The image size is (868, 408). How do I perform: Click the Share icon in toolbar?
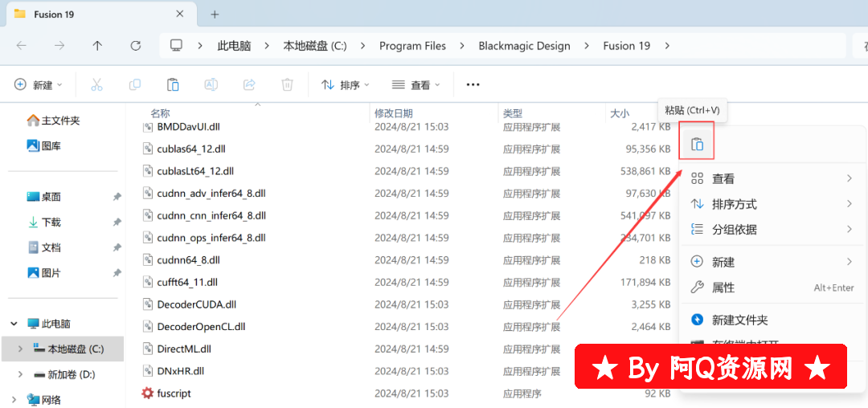(249, 84)
